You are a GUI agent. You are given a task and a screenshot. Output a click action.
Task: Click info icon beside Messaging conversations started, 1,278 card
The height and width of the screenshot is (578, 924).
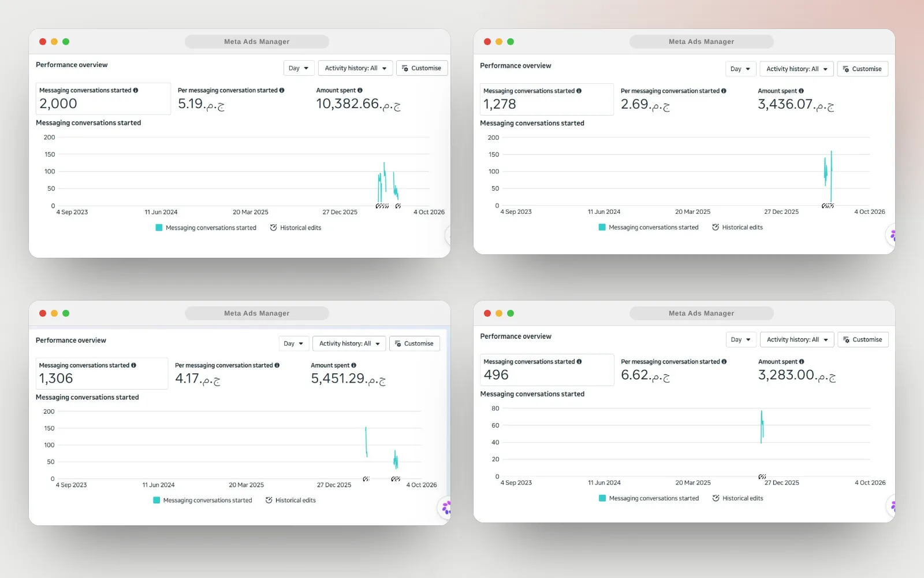[x=579, y=91]
